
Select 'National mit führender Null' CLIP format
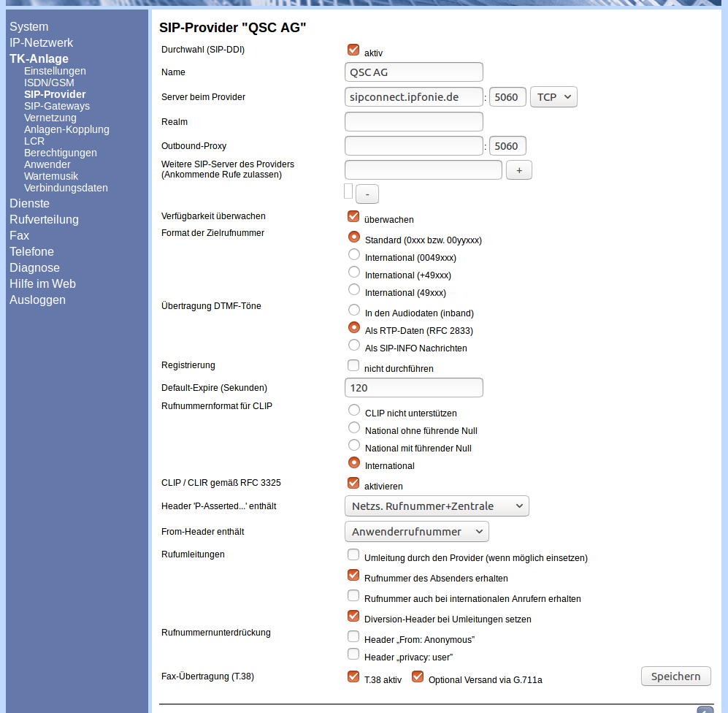tap(354, 446)
